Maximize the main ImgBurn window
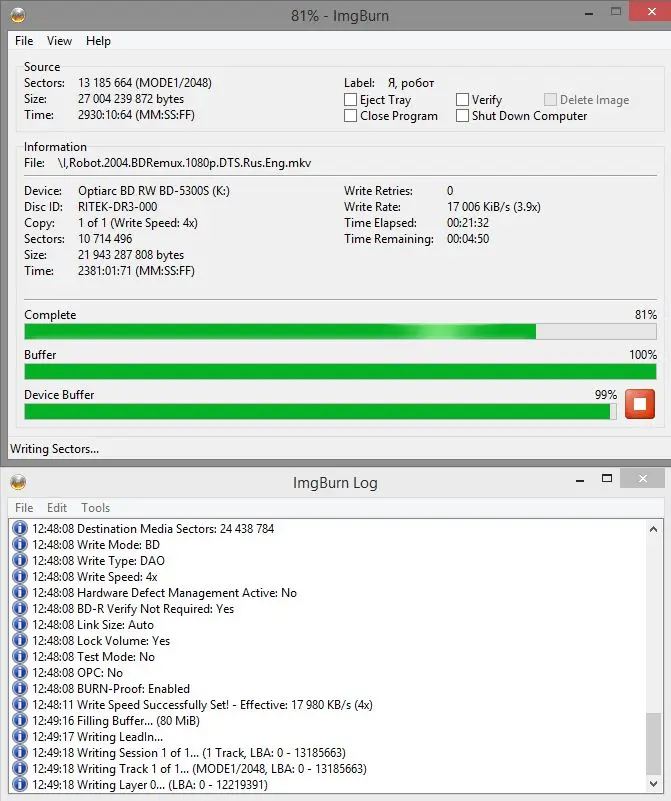Viewport: 671px width, 801px height. [616, 11]
